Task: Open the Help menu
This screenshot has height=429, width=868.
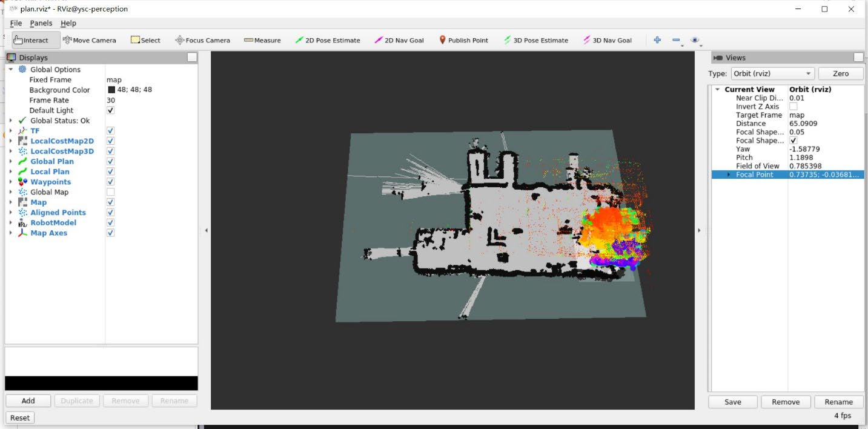Action: click(x=68, y=23)
